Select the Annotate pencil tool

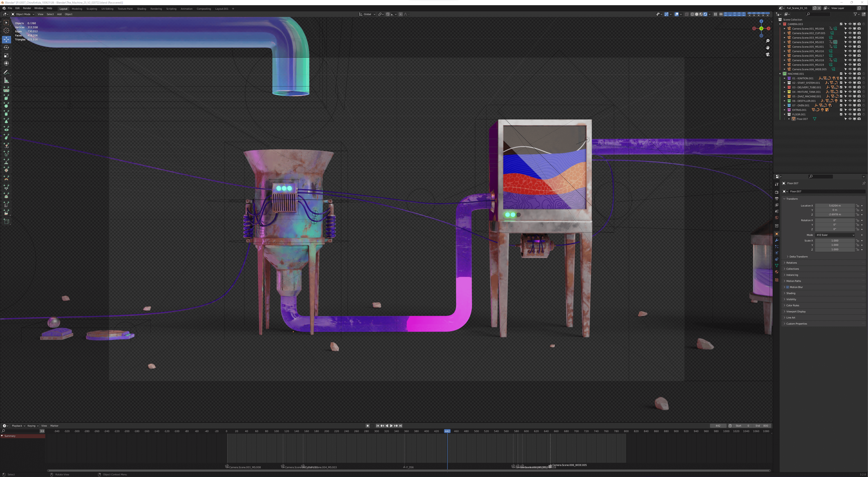point(6,72)
